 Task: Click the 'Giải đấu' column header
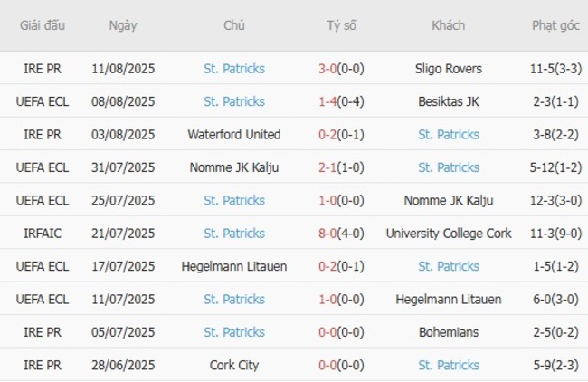(x=42, y=25)
